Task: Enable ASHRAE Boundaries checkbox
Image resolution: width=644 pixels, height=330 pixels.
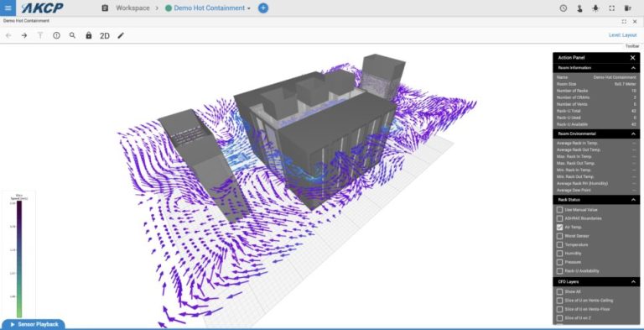Action: tap(559, 218)
